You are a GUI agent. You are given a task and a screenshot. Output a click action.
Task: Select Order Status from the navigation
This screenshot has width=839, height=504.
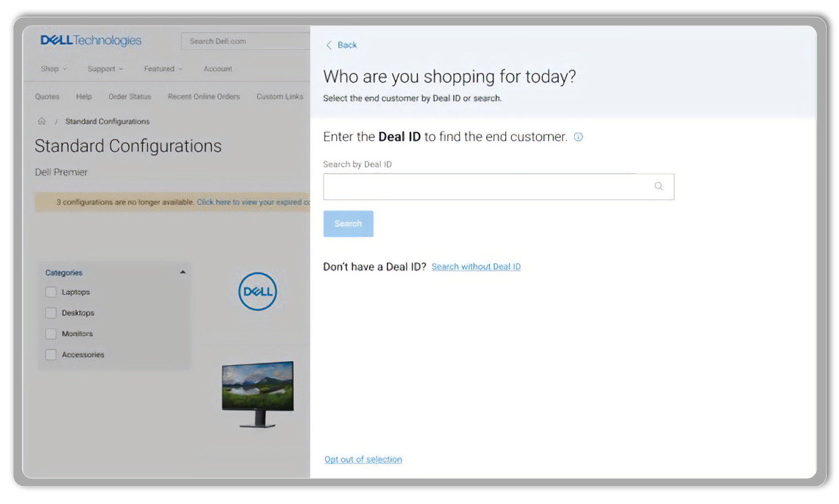130,96
